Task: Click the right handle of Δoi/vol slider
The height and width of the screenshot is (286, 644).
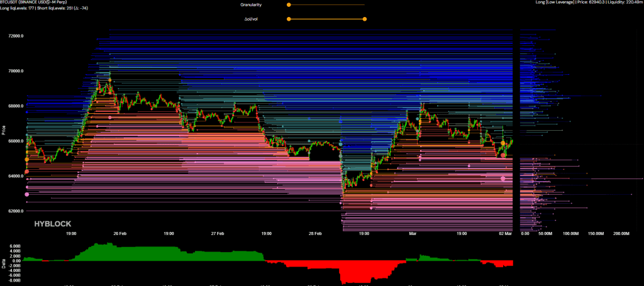Action: coord(365,19)
